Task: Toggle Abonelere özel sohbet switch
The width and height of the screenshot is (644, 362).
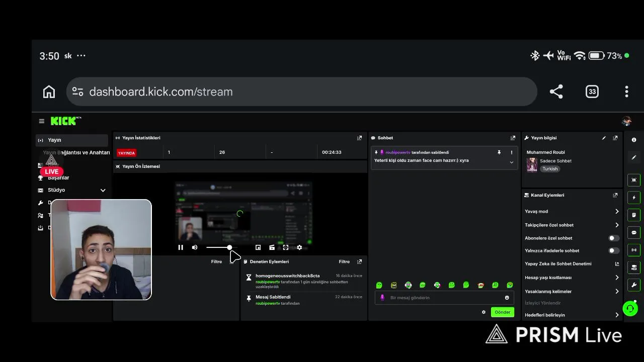Action: 613,238
